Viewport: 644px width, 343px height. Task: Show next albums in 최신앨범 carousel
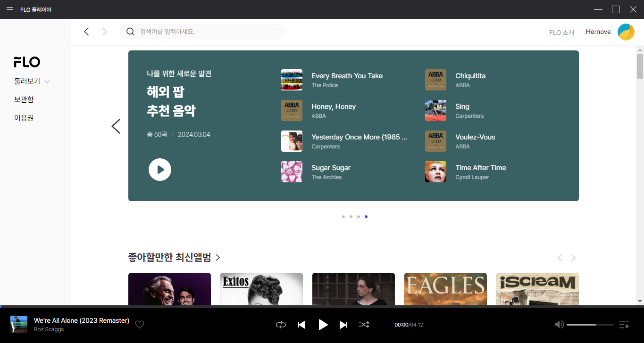(x=573, y=258)
